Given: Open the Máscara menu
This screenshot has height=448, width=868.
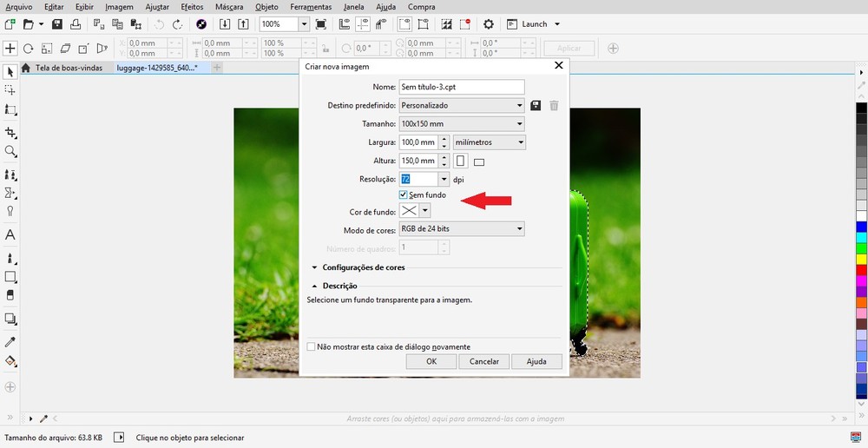Looking at the screenshot, I should pos(229,7).
